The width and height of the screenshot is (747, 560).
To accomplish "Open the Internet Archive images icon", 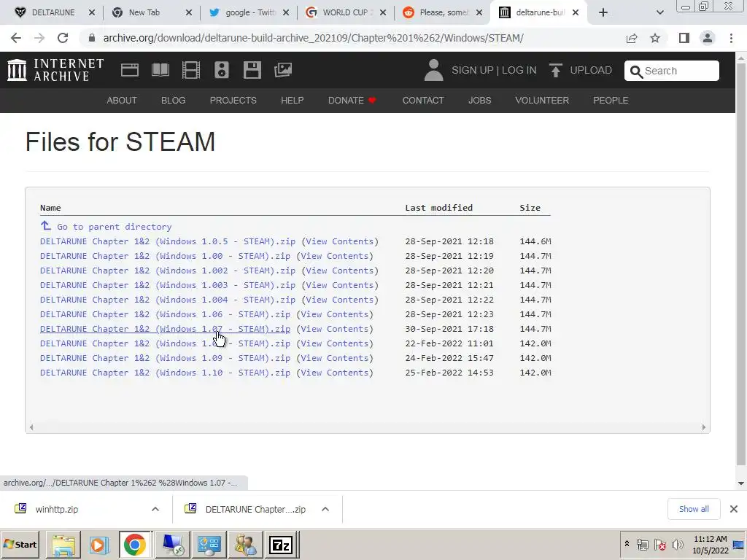I will click(283, 70).
